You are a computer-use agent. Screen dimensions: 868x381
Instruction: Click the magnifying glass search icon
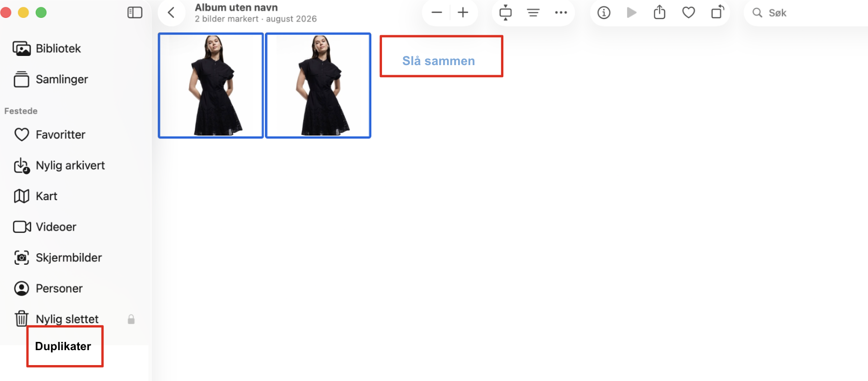pyautogui.click(x=757, y=13)
